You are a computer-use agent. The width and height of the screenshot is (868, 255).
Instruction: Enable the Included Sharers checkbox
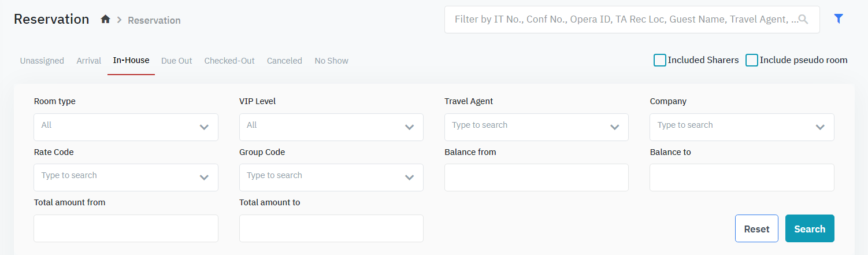(x=660, y=60)
